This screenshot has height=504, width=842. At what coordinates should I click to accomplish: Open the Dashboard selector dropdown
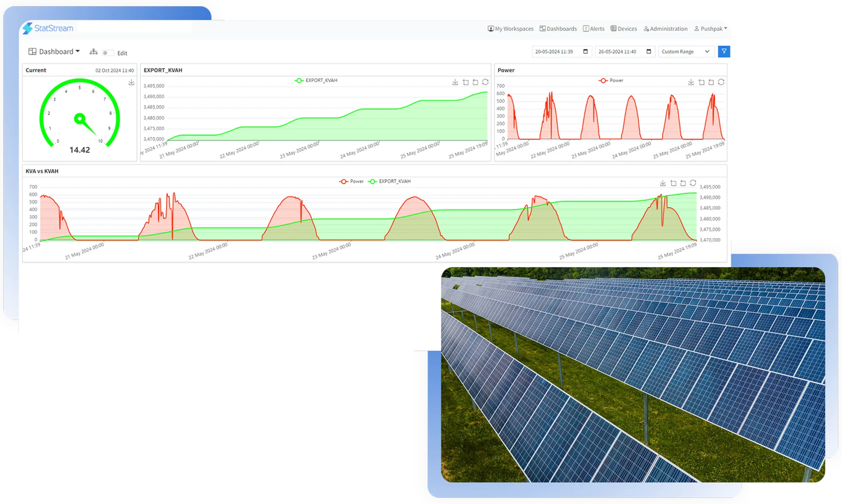click(54, 52)
